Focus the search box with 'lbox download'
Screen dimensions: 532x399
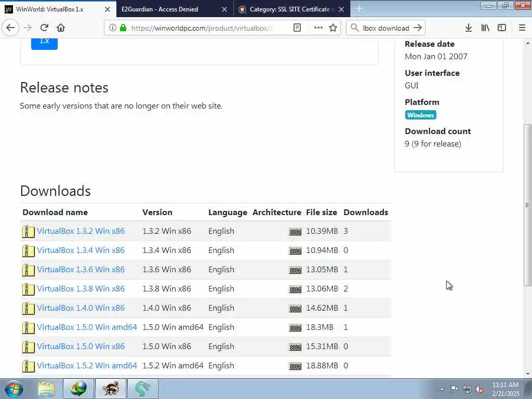tap(386, 28)
